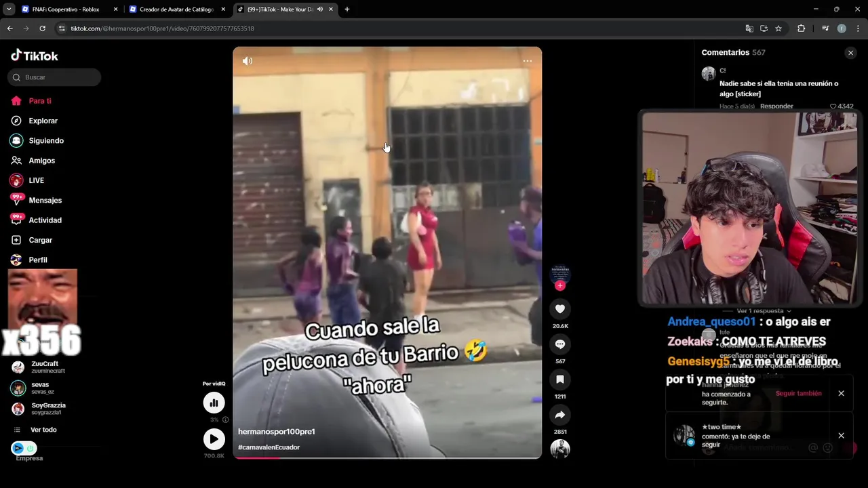The height and width of the screenshot is (488, 868).
Task: Mute TikTok tab audio icon
Action: [x=320, y=9]
